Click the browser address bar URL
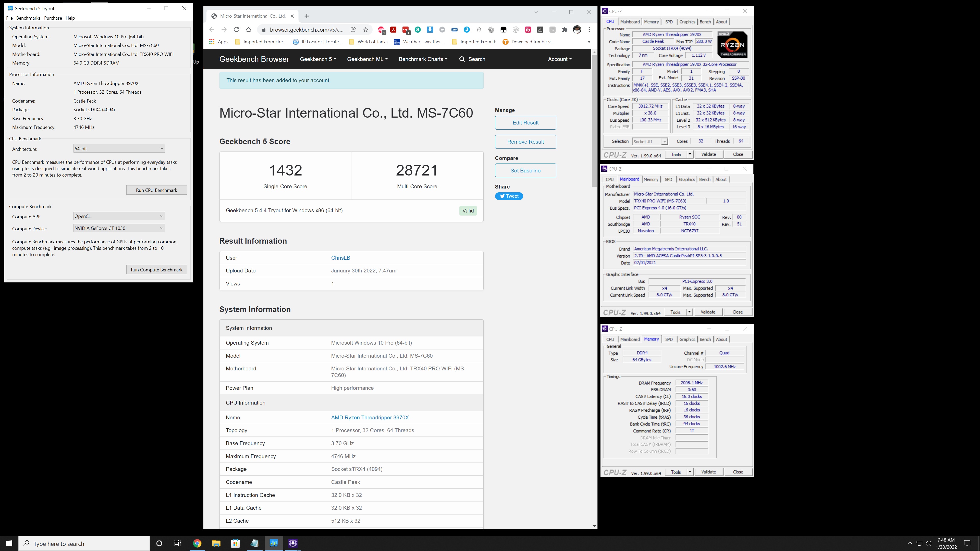This screenshot has width=980, height=551. coord(306,30)
